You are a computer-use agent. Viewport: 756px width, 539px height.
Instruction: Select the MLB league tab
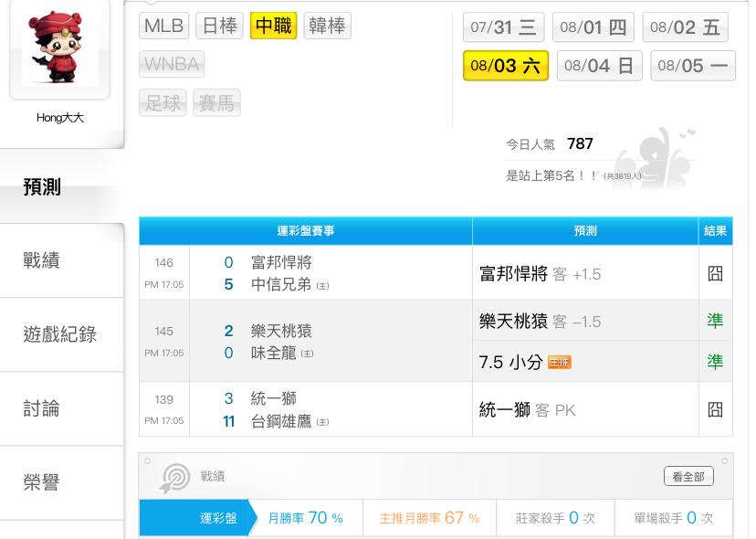pyautogui.click(x=164, y=26)
